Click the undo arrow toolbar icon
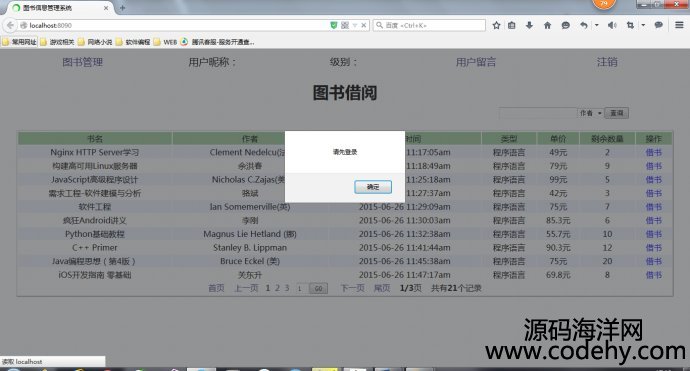The height and width of the screenshot is (371, 690). (x=584, y=26)
